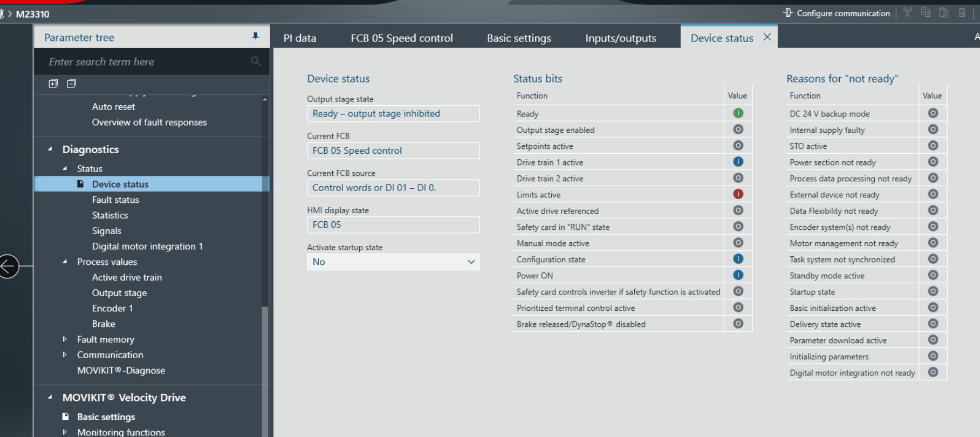This screenshot has width=980, height=437.
Task: Open the Activate startup state dropdown
Action: click(393, 262)
